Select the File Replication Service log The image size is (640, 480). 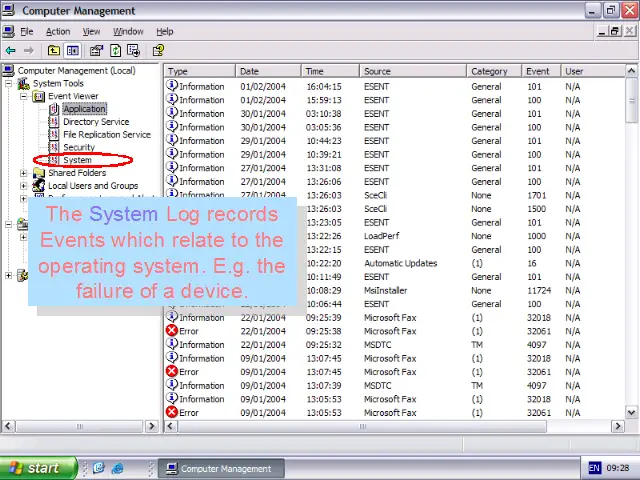[107, 135]
